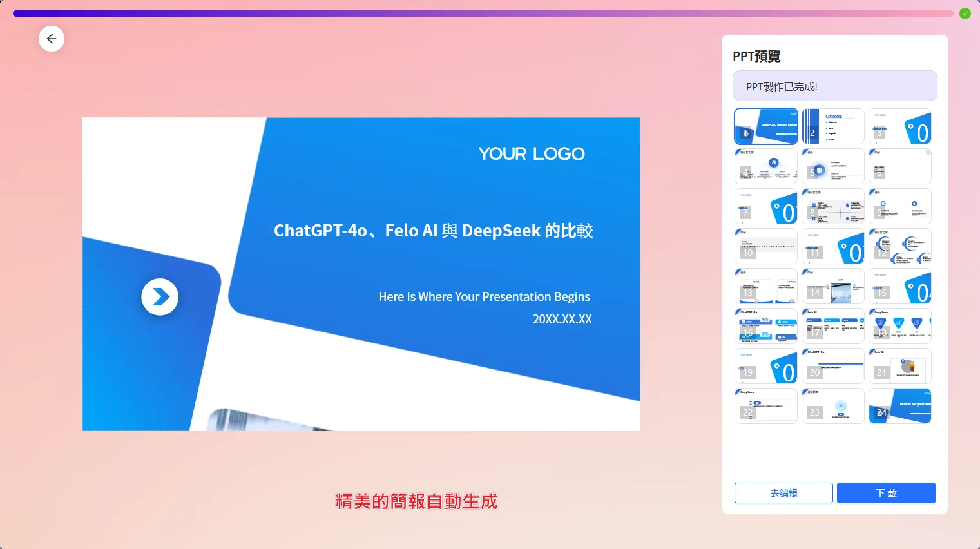The height and width of the screenshot is (549, 980).
Task: Click the slide title ChatGPT-4o comparison text
Action: click(433, 231)
